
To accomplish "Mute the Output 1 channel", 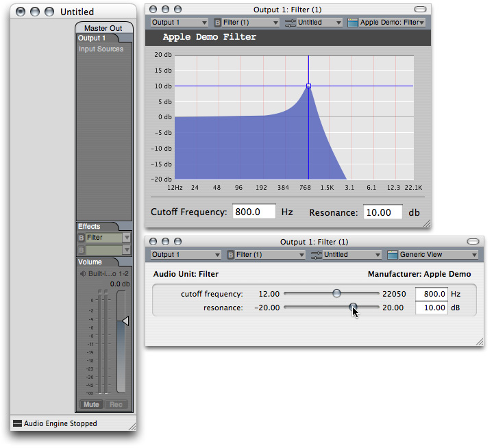I will pyautogui.click(x=91, y=404).
